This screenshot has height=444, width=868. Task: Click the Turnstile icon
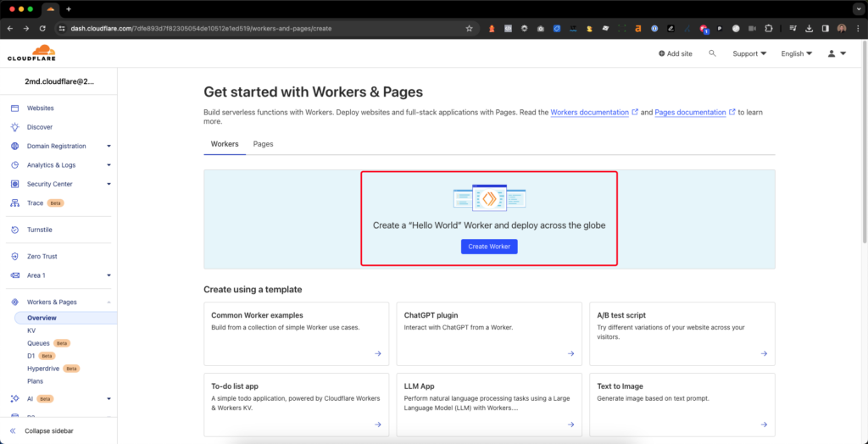point(15,230)
